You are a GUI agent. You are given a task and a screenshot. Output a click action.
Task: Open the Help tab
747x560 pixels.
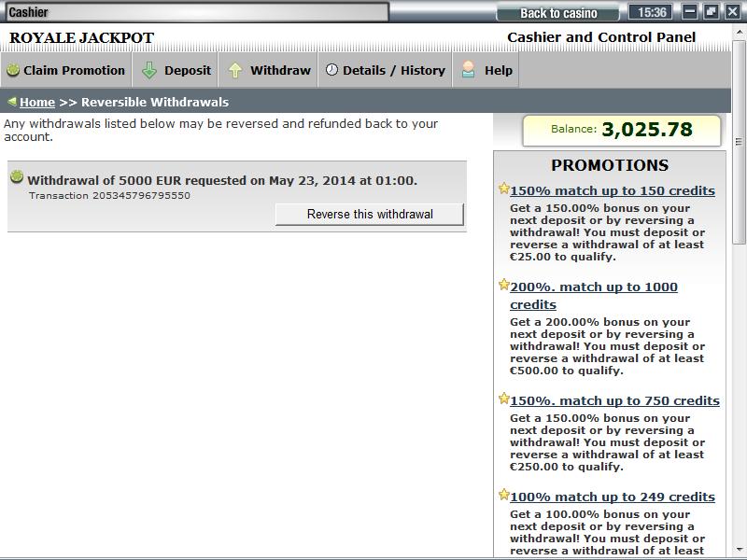point(486,70)
